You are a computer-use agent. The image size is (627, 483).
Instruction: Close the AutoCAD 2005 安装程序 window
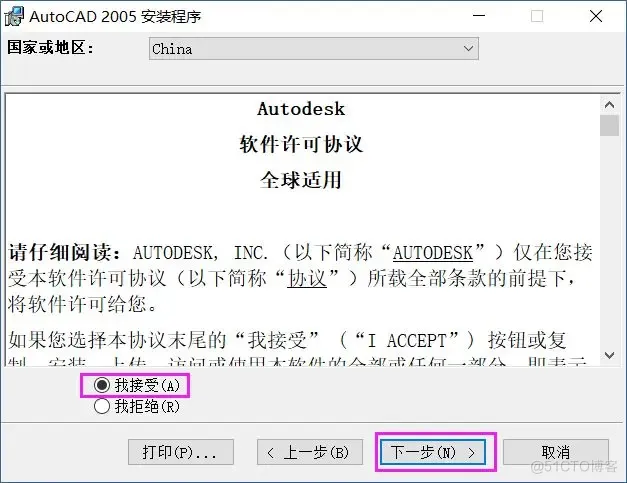click(x=596, y=16)
